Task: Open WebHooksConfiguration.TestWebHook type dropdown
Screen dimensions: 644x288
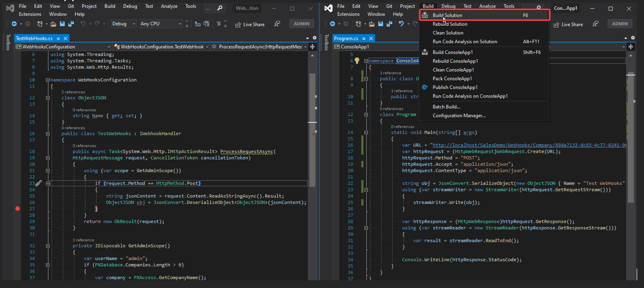Action: [161, 47]
